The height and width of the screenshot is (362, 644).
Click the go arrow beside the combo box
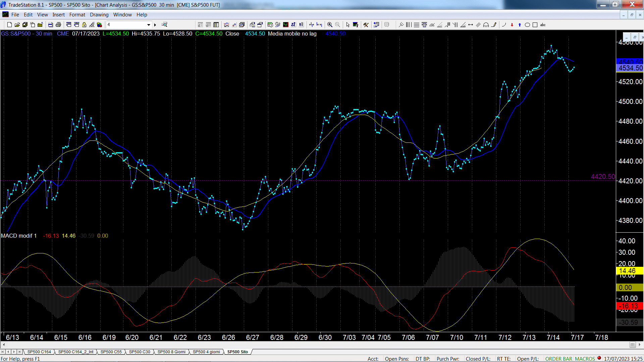coord(155,25)
